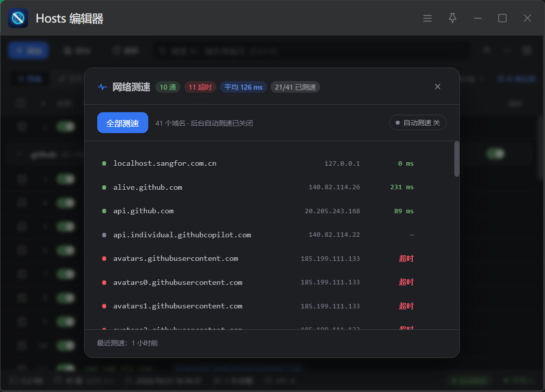
Task: Click the IP address 127.0.0.1
Action: point(342,163)
